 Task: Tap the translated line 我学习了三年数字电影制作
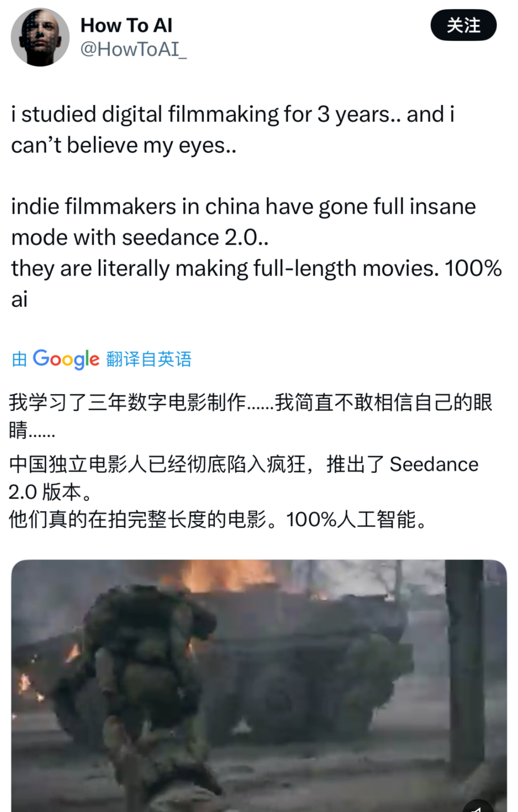(x=127, y=402)
